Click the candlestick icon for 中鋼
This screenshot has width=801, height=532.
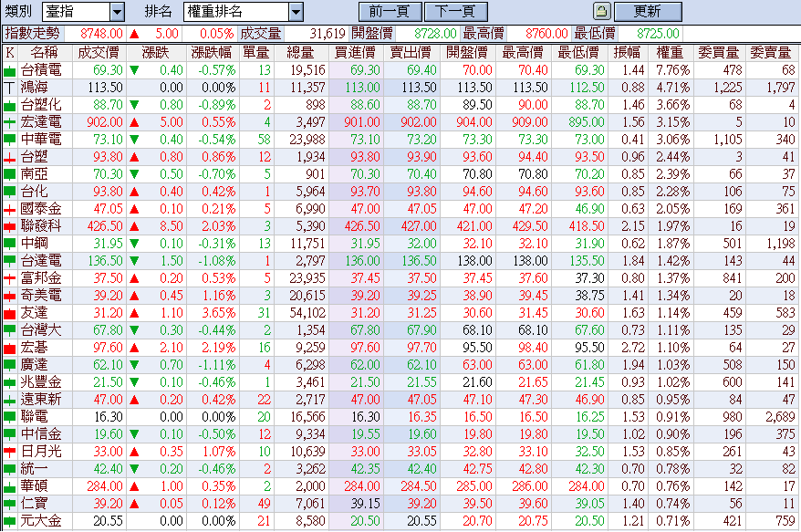pyautogui.click(x=10, y=244)
